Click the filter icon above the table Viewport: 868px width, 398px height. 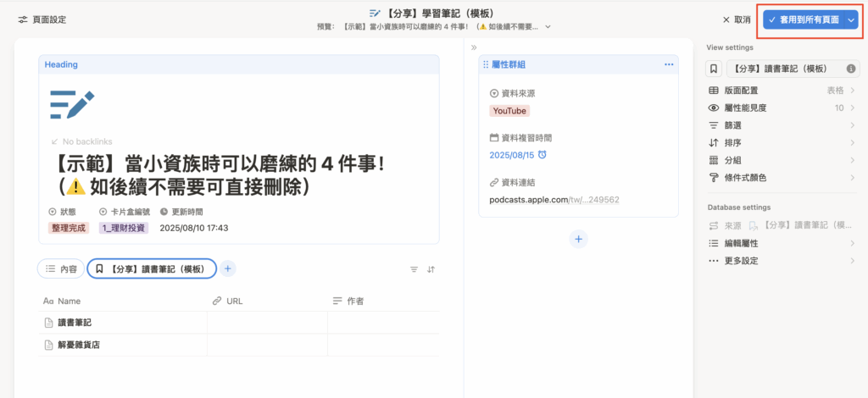[x=414, y=269]
